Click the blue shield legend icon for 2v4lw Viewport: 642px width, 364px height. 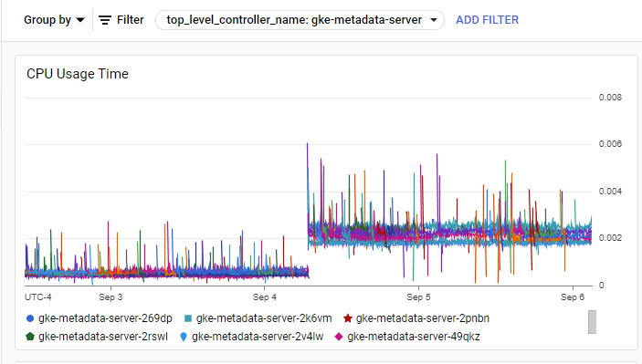(184, 337)
